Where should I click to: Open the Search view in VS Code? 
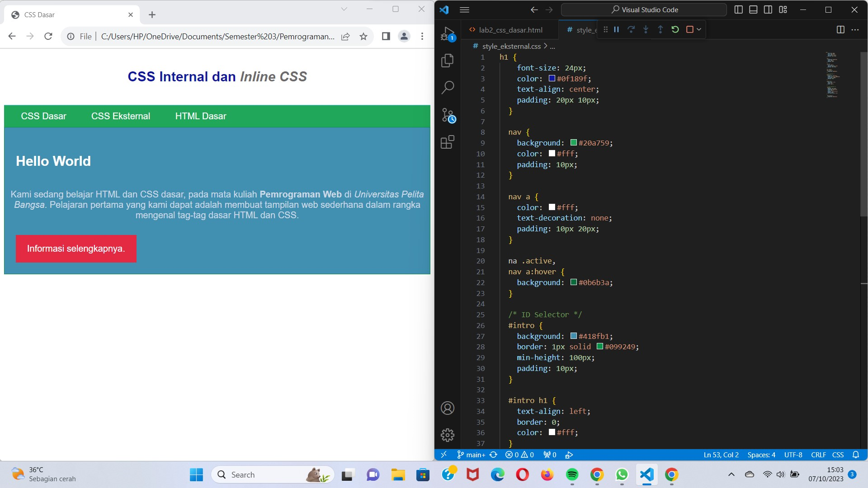448,87
